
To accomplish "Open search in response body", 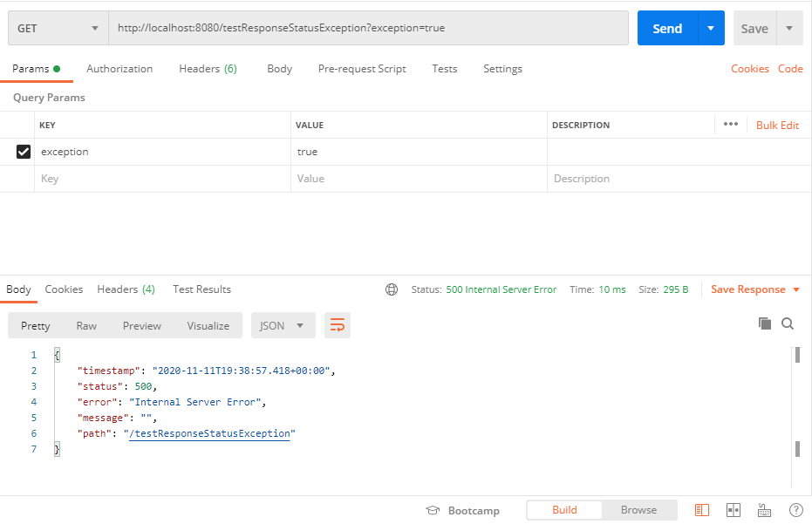I will pyautogui.click(x=788, y=323).
